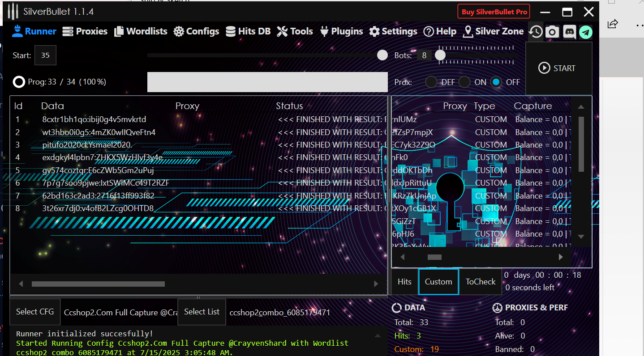The height and width of the screenshot is (356, 644).
Task: Click the Start number input field
Action: point(45,55)
